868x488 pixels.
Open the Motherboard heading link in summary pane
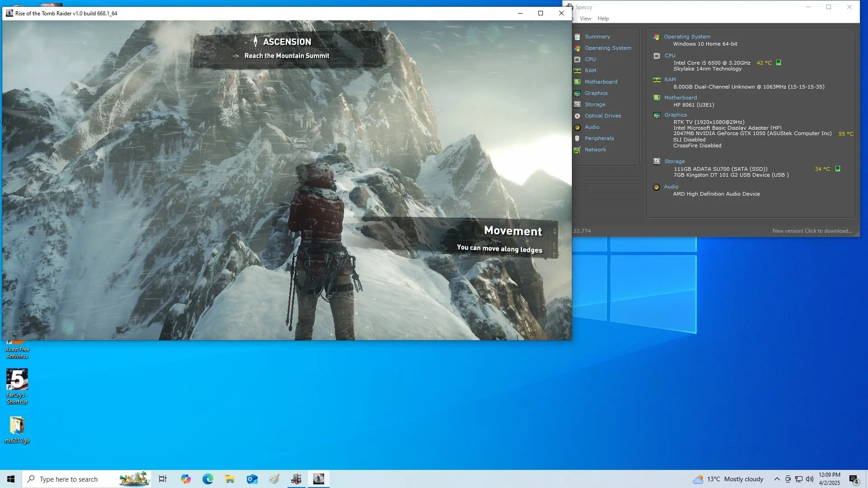(x=680, y=98)
